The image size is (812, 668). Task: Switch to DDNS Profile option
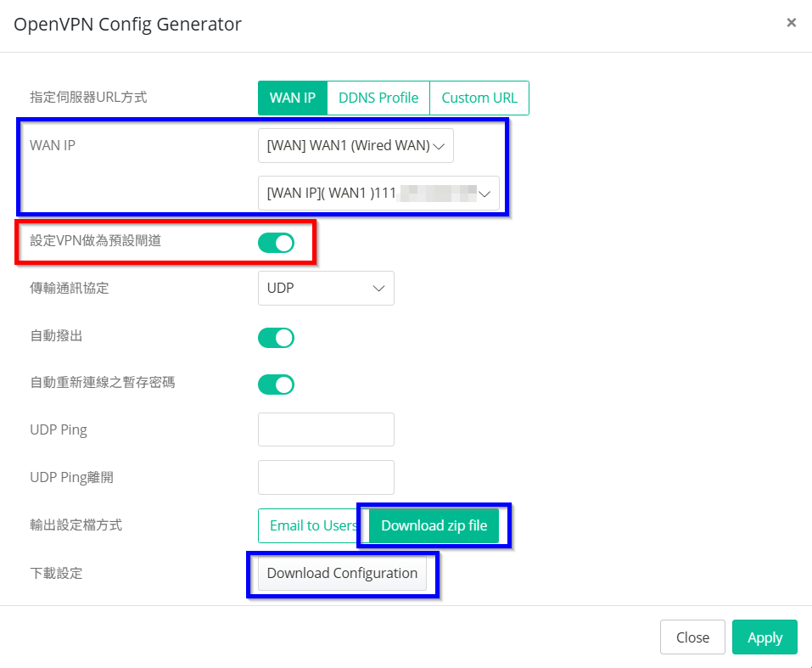pyautogui.click(x=378, y=98)
